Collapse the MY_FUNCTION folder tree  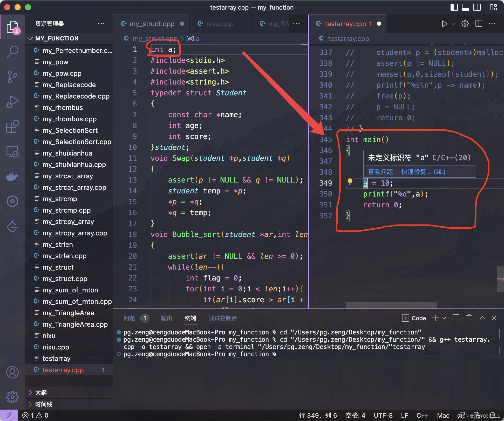30,38
